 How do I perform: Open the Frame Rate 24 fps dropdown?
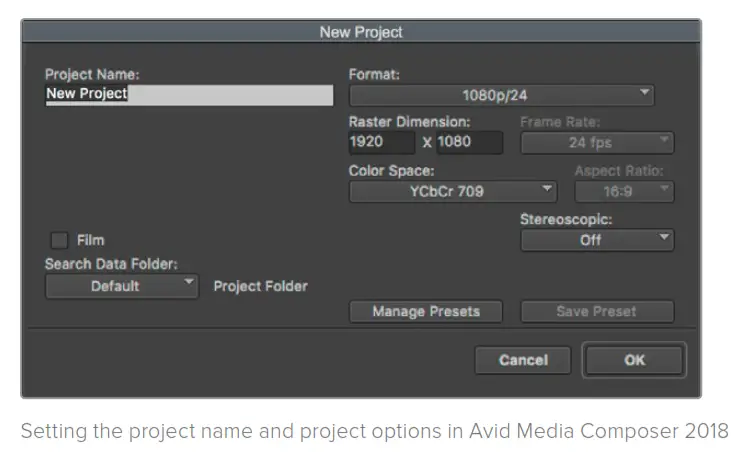click(597, 143)
